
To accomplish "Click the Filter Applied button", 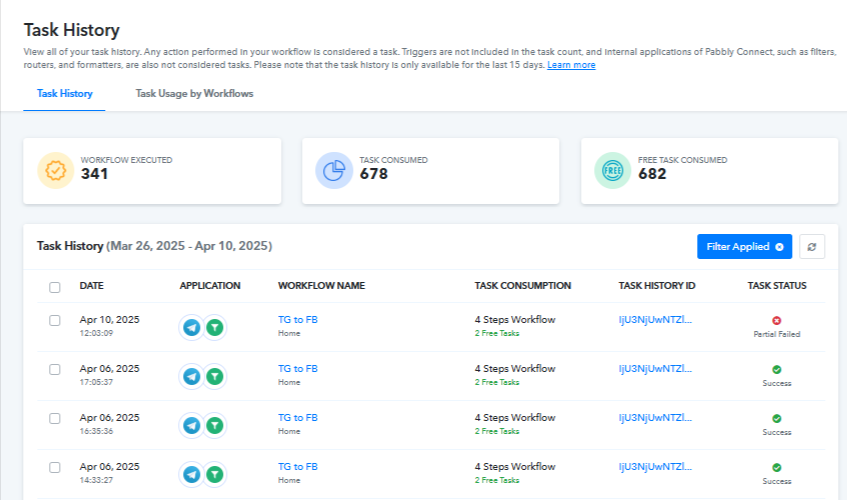I will (737, 247).
